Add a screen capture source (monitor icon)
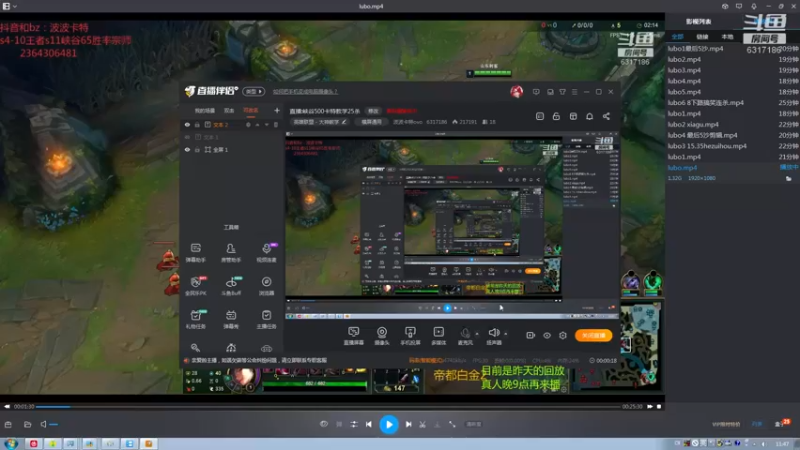 pyautogui.click(x=354, y=336)
